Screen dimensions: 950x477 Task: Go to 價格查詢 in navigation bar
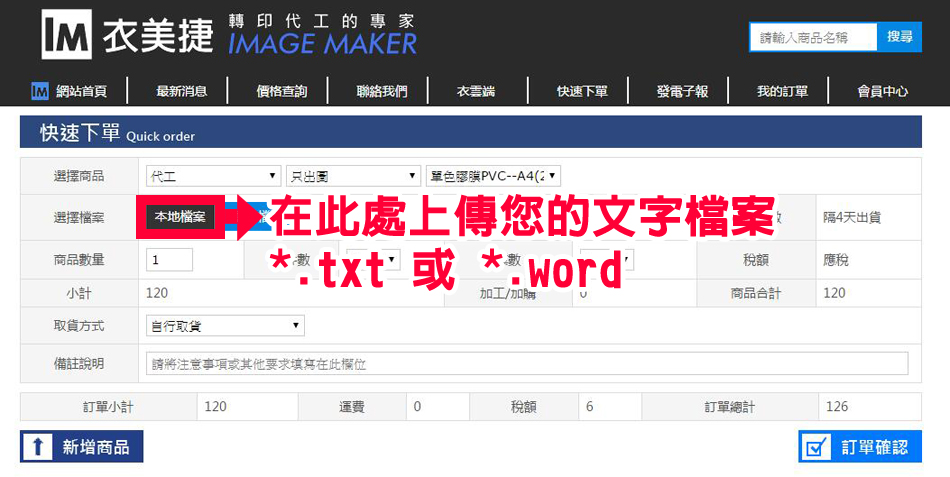(x=282, y=91)
